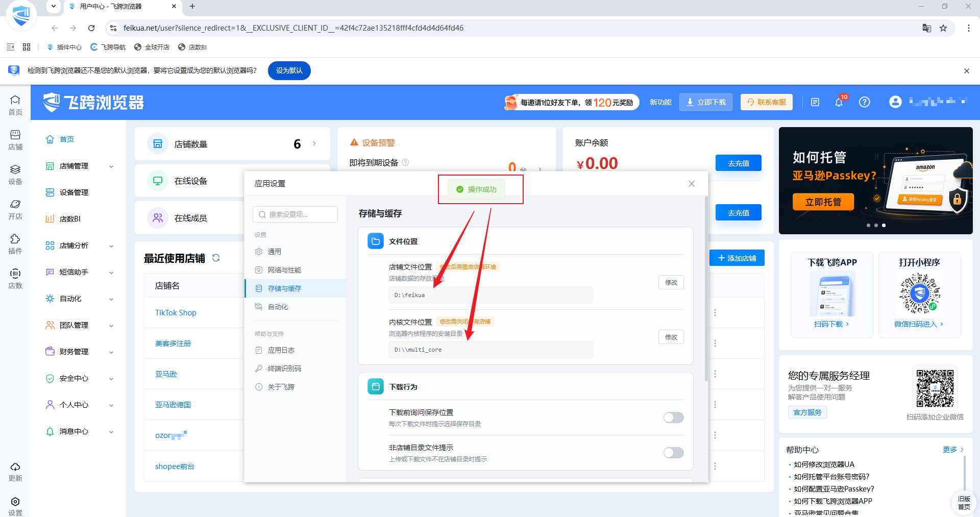The width and height of the screenshot is (980, 517).
Task: Click the 在线设备 monitor icon
Action: pyautogui.click(x=158, y=181)
